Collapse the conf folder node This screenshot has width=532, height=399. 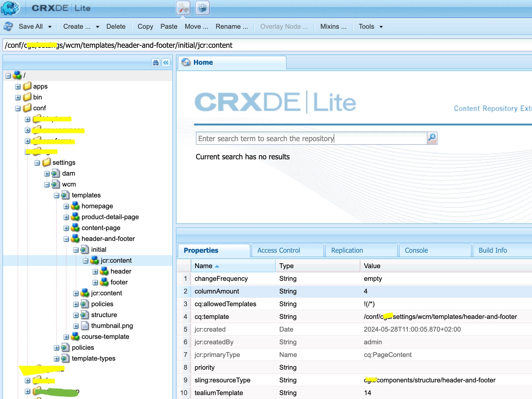click(18, 109)
